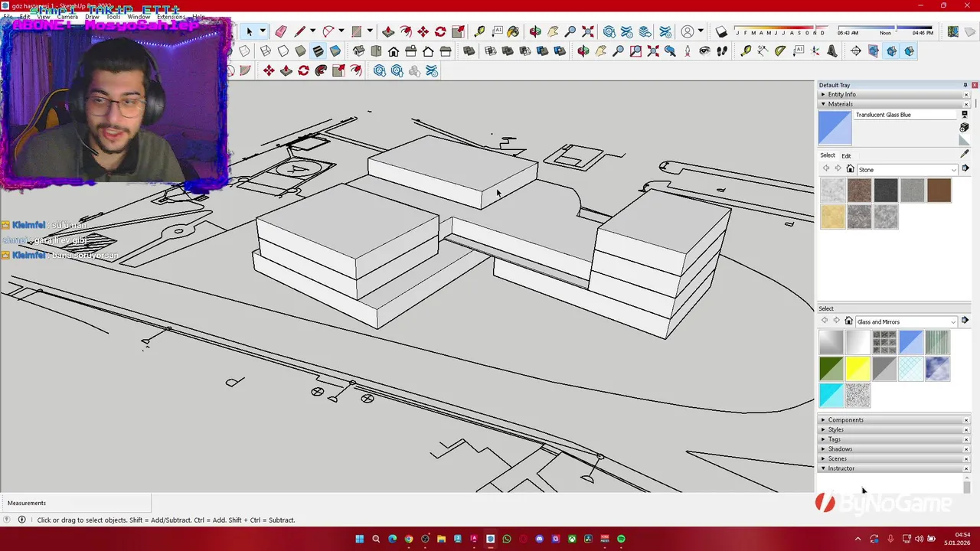Screen dimensions: 980x551
Task: Open the Select tool dropdown arrow
Action: (x=263, y=31)
